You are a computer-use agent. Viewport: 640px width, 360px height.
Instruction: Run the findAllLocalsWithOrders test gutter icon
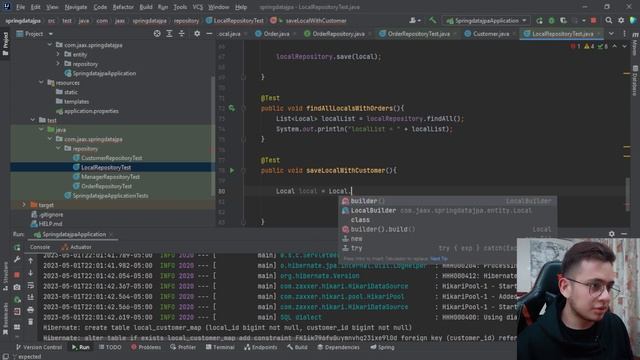pos(231,108)
